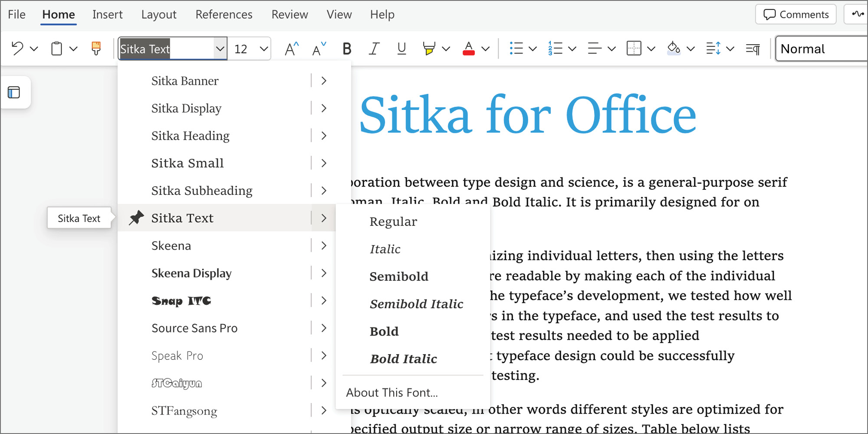Click the Undo arrow icon

(x=17, y=48)
